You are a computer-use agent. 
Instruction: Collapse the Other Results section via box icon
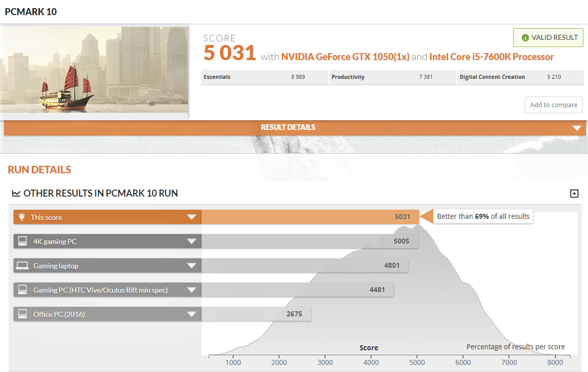click(x=574, y=193)
